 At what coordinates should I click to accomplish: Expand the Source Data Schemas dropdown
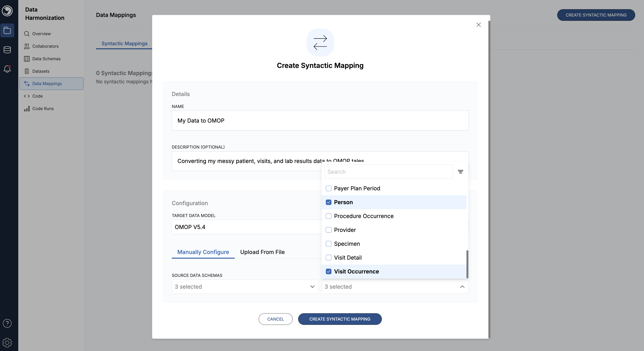pos(245,287)
